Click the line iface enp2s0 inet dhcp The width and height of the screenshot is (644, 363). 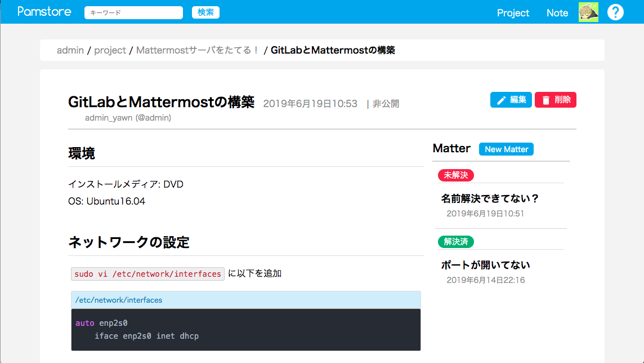click(146, 336)
